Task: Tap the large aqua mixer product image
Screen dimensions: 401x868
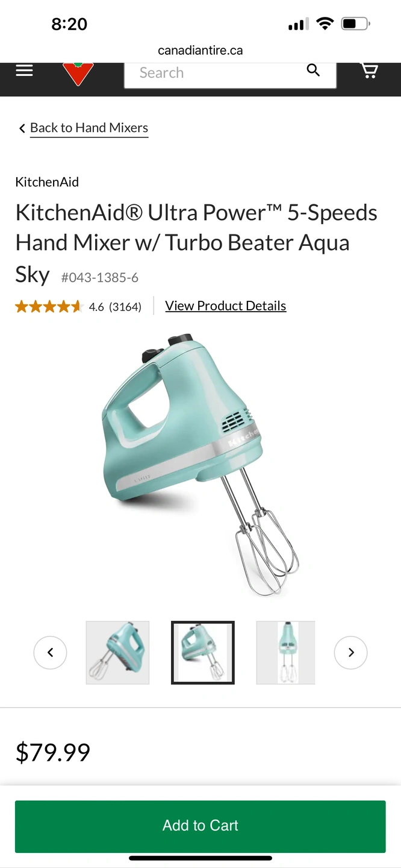Action: (200, 464)
